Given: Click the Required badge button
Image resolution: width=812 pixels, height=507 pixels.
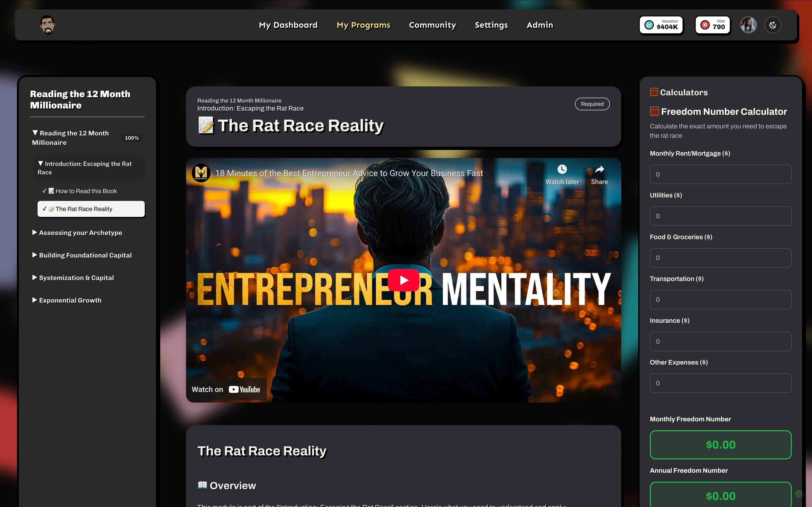Looking at the screenshot, I should pos(592,104).
